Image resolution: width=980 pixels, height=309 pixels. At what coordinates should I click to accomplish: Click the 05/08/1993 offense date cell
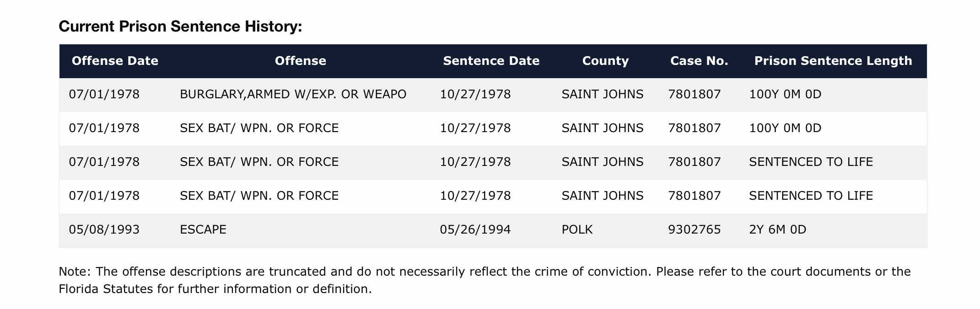tap(104, 229)
